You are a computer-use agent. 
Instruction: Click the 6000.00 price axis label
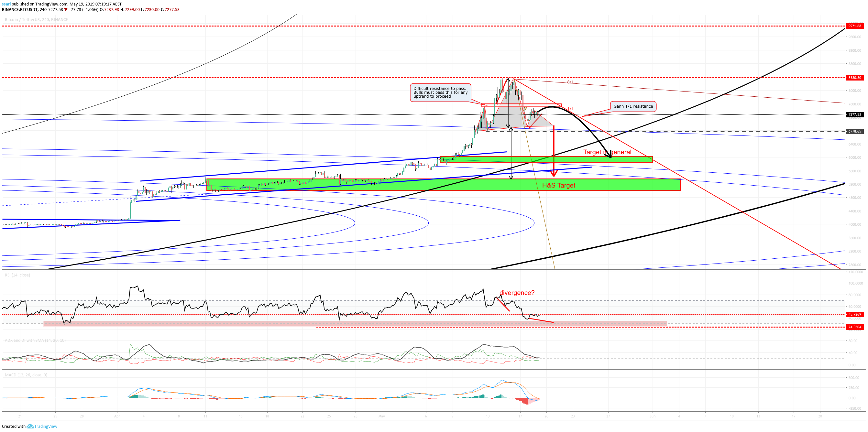855,157
